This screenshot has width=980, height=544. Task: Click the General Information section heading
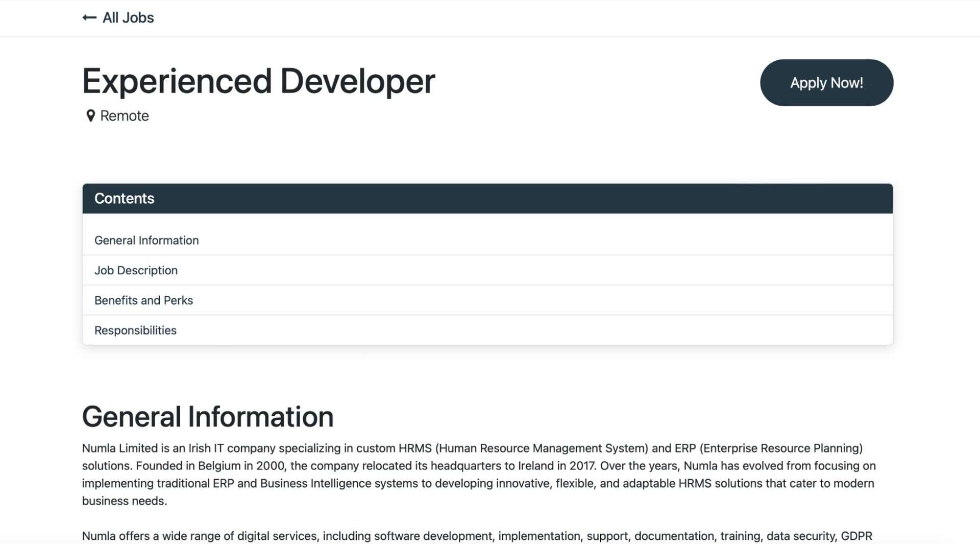pyautogui.click(x=208, y=417)
